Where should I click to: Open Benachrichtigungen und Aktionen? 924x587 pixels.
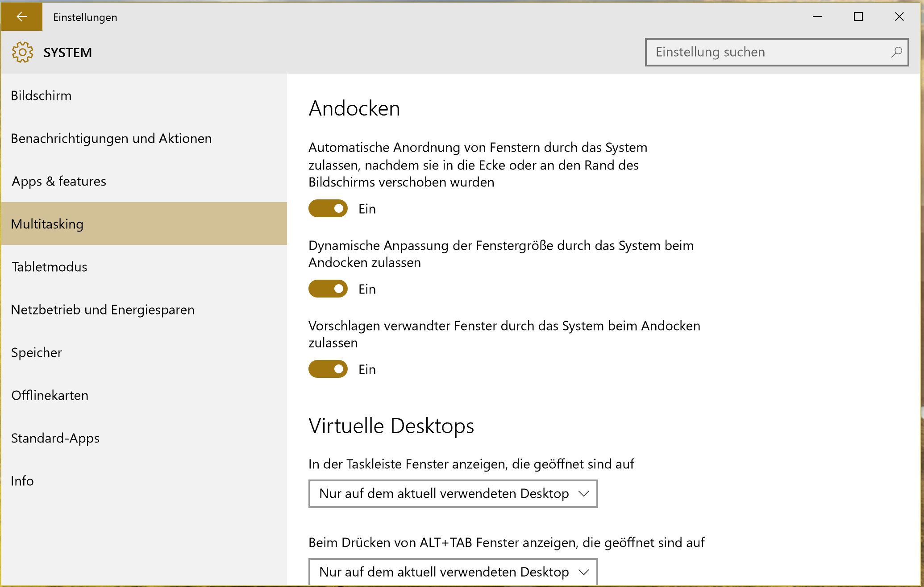144,138
